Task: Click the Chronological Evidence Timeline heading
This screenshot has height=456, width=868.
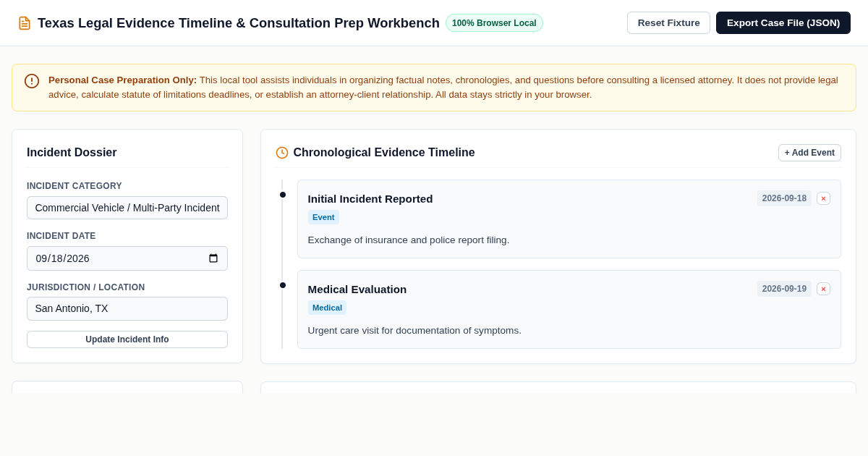Action: coord(384,153)
